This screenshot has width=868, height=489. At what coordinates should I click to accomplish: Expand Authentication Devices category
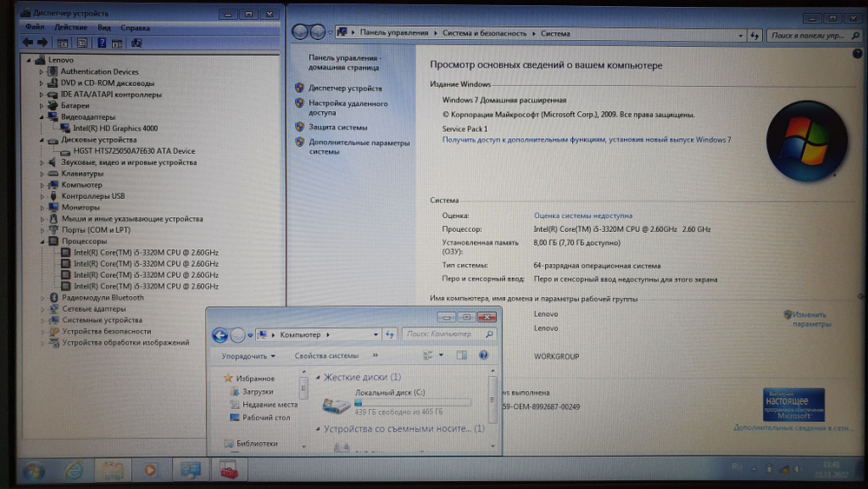pos(41,71)
